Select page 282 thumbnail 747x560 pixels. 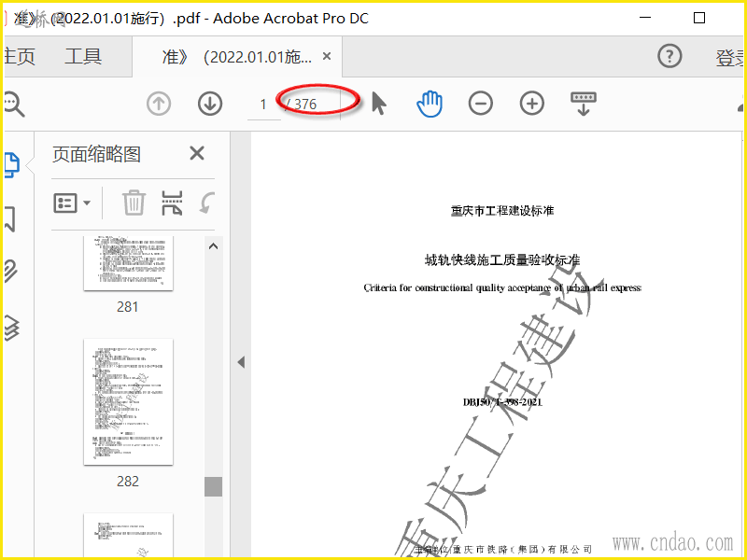(128, 402)
